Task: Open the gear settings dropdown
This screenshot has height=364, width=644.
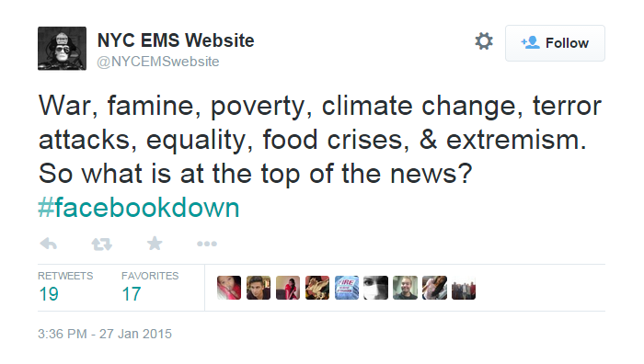Action: tap(484, 41)
